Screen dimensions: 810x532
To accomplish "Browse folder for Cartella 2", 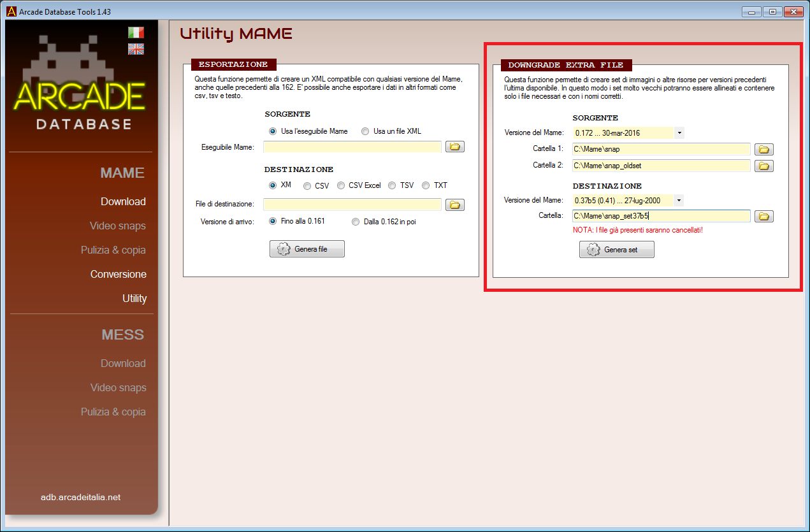I will 763,166.
